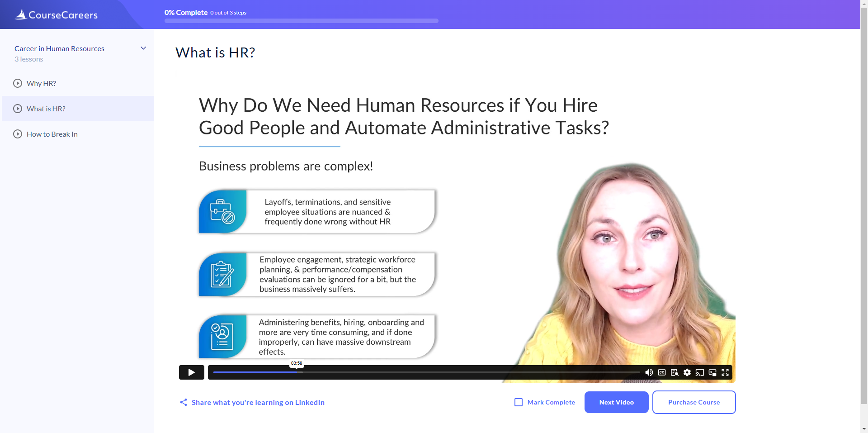The height and width of the screenshot is (433, 868).
Task: Click the Purchase Course button
Action: pos(694,402)
